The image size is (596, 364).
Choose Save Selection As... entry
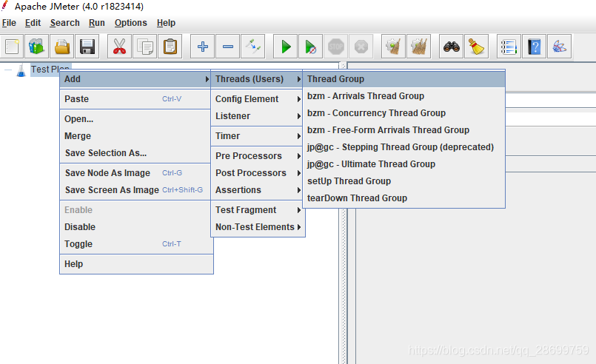(x=135, y=153)
